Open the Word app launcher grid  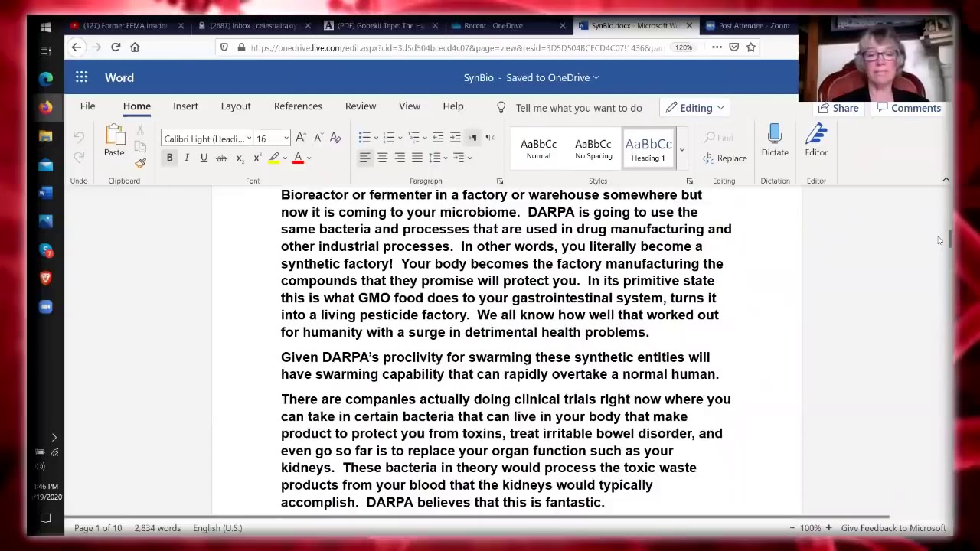(x=81, y=77)
